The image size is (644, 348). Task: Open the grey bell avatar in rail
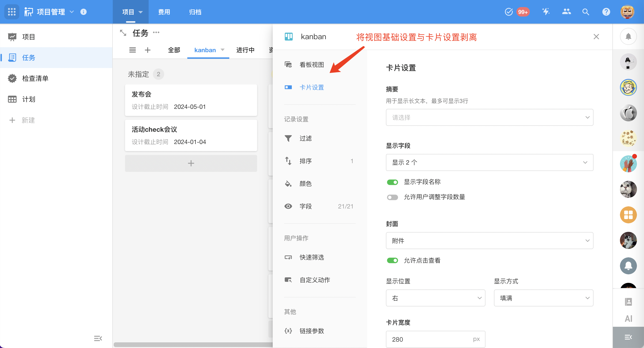tap(628, 266)
